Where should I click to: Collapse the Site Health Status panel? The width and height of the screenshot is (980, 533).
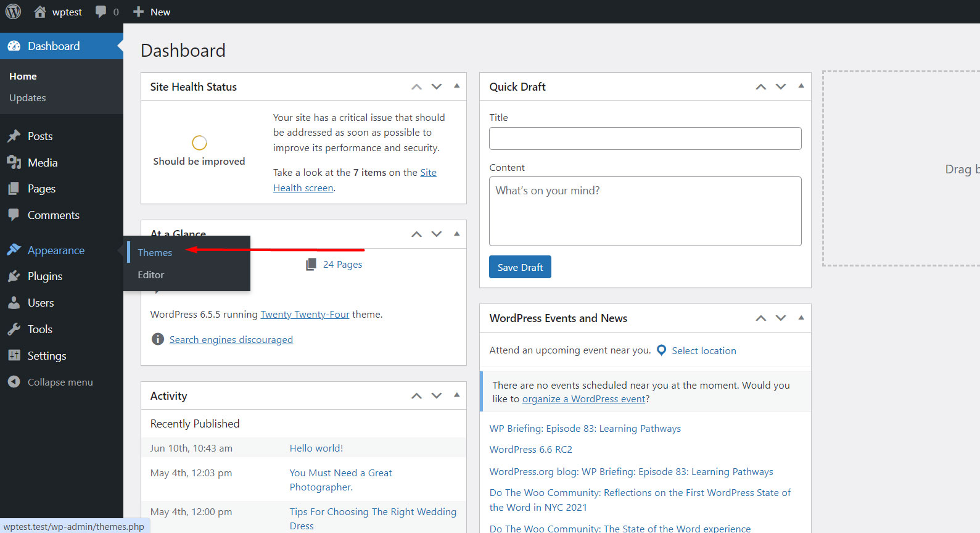457,86
